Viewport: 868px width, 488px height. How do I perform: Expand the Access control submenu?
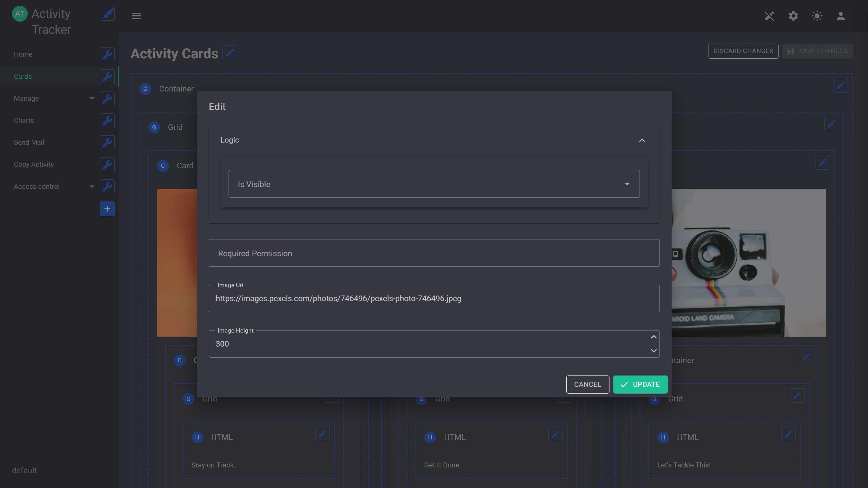click(92, 187)
